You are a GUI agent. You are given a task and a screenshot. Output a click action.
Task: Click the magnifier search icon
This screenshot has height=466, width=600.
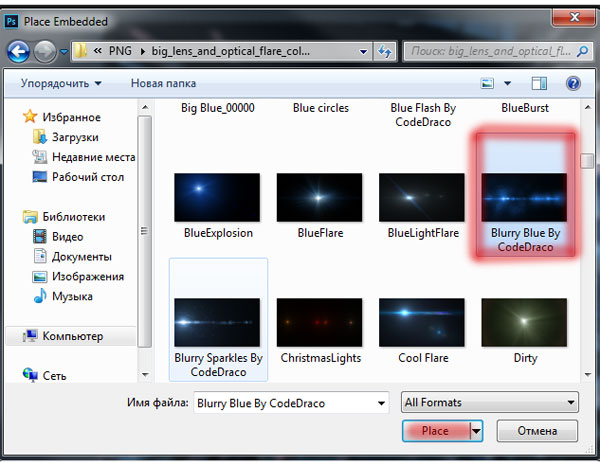[583, 51]
